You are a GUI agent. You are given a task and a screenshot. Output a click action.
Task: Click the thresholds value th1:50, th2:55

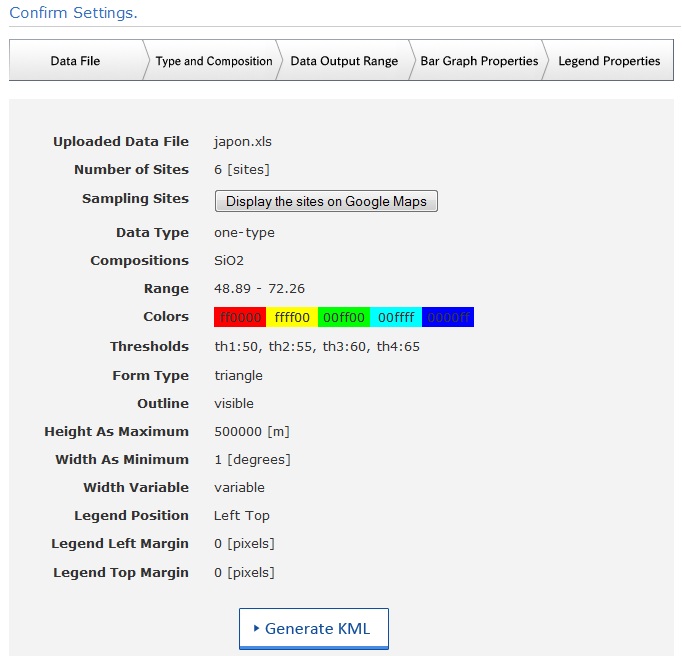point(317,347)
